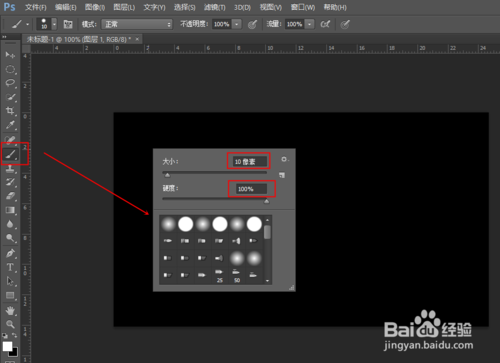The image size is (500, 363).
Task: Open the 帮助(H) menu
Action: (x=335, y=7)
